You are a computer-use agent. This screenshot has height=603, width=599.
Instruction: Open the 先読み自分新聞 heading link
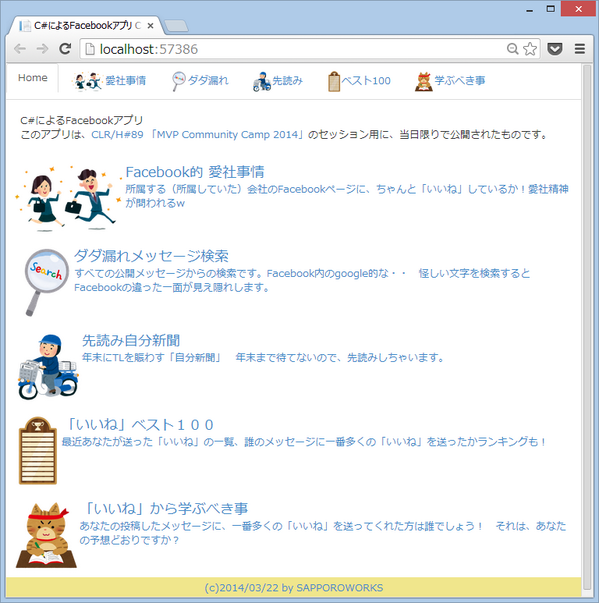click(131, 340)
